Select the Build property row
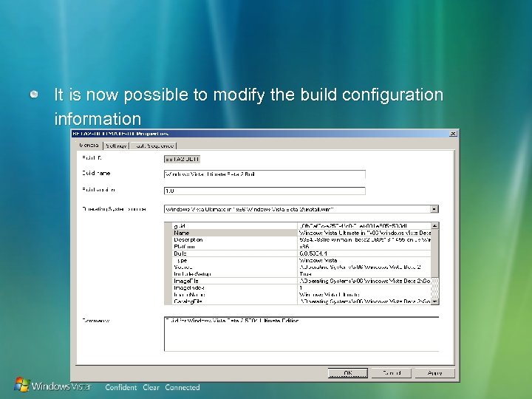This screenshot has width=532, height=399. (x=301, y=253)
